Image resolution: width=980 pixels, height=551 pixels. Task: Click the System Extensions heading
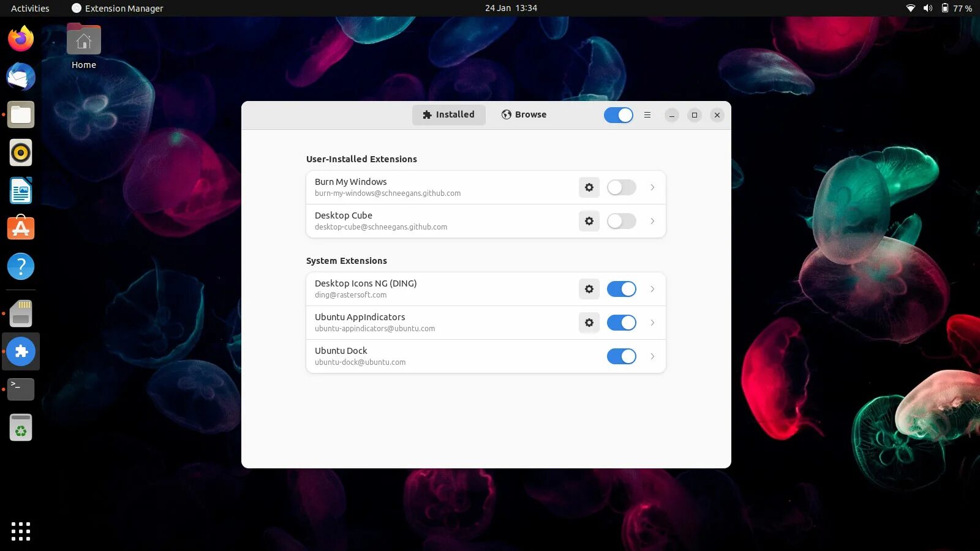[x=347, y=261]
